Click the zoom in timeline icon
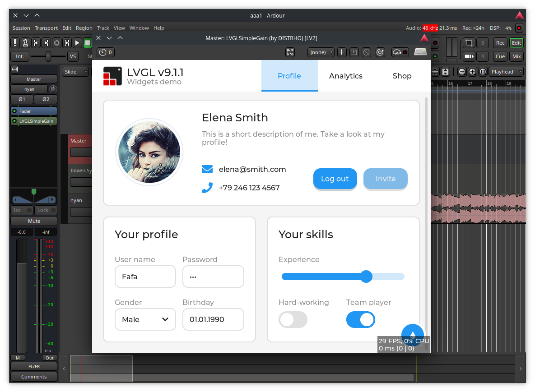The width and height of the screenshot is (535, 392). (472, 72)
